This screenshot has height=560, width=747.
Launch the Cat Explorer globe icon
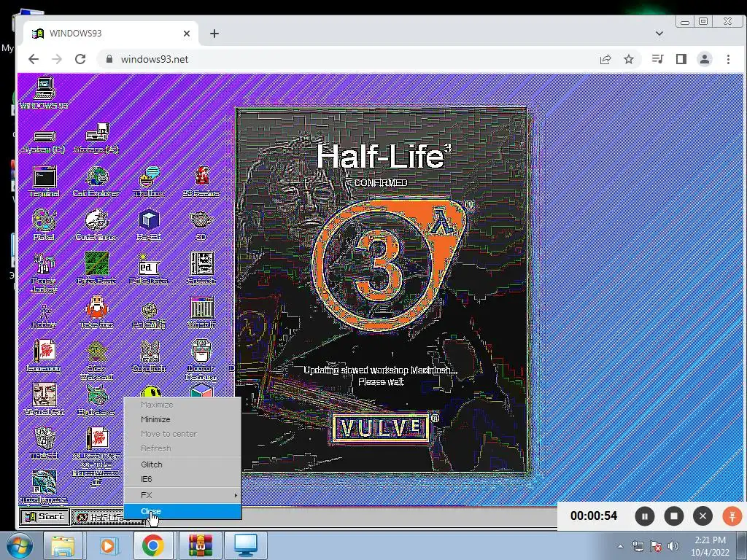[x=97, y=182]
